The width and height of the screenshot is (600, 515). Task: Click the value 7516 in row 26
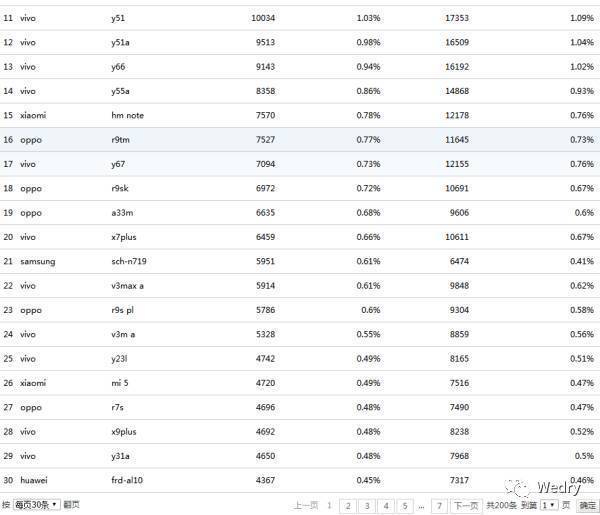[x=459, y=383]
